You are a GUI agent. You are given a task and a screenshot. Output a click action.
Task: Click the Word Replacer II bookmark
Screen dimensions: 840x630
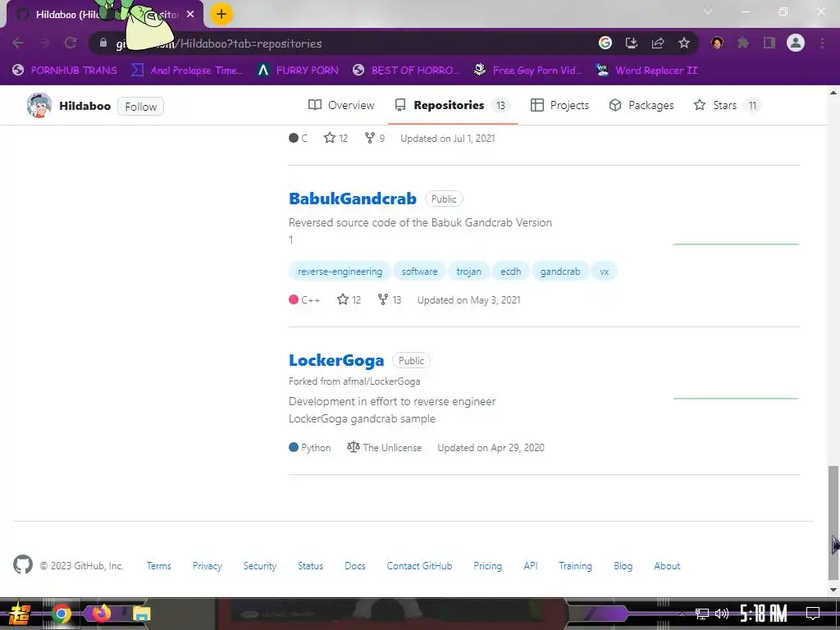coord(646,71)
